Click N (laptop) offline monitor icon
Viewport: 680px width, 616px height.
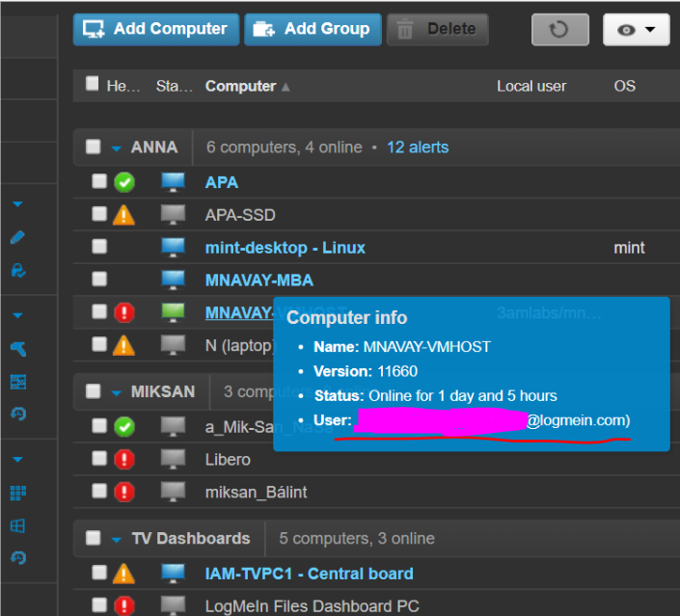pyautogui.click(x=173, y=344)
